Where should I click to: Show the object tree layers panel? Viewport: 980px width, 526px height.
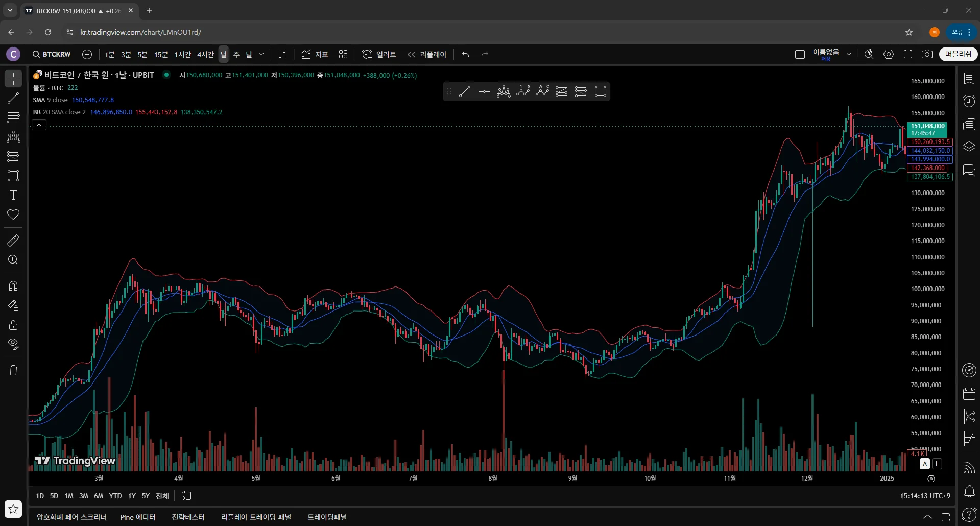[969, 147]
